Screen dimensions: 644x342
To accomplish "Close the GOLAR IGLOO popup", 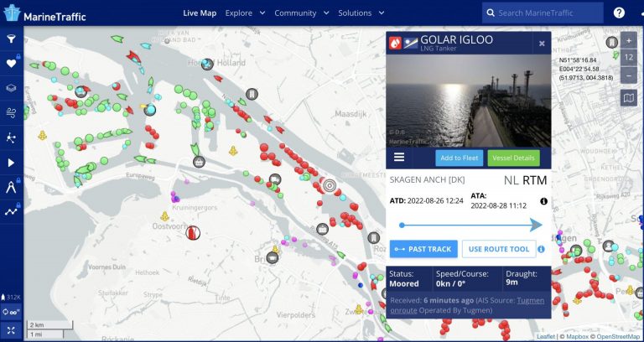I will click(542, 44).
